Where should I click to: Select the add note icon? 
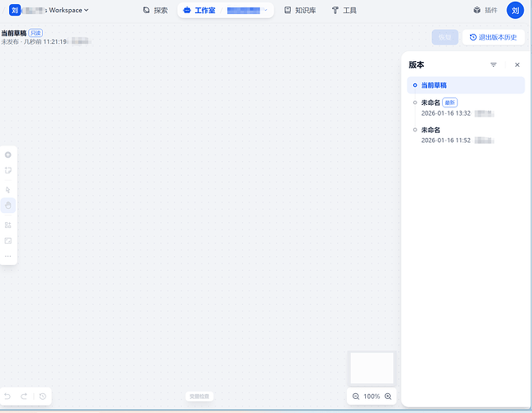click(8, 170)
